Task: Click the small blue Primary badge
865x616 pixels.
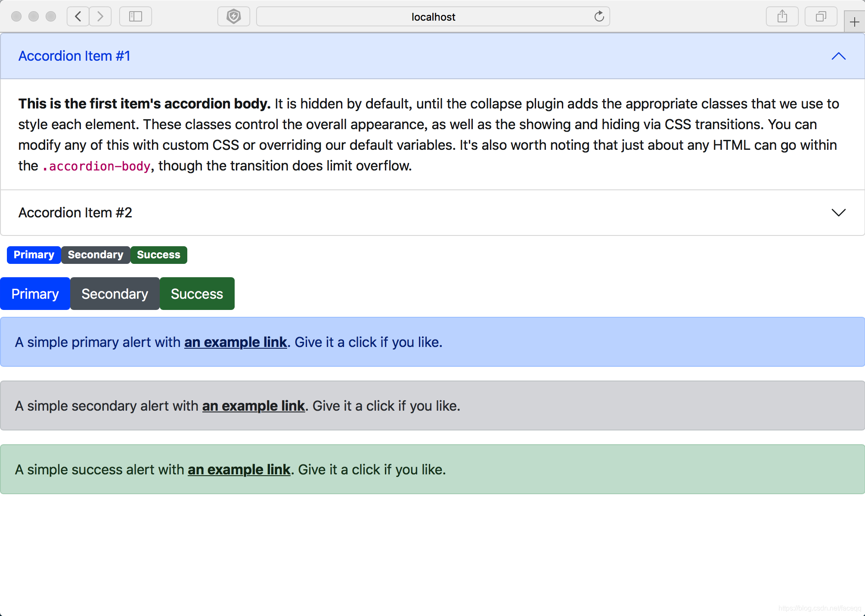Action: point(34,255)
